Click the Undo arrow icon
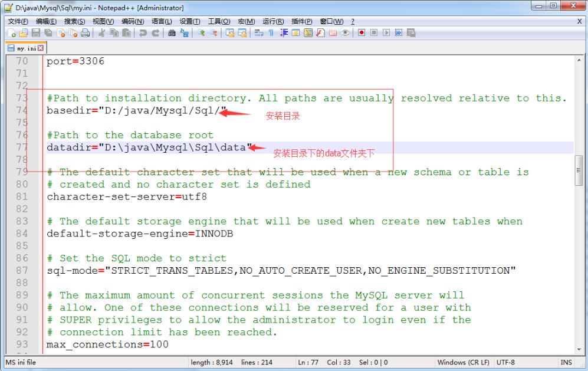The width and height of the screenshot is (588, 371). (x=142, y=33)
